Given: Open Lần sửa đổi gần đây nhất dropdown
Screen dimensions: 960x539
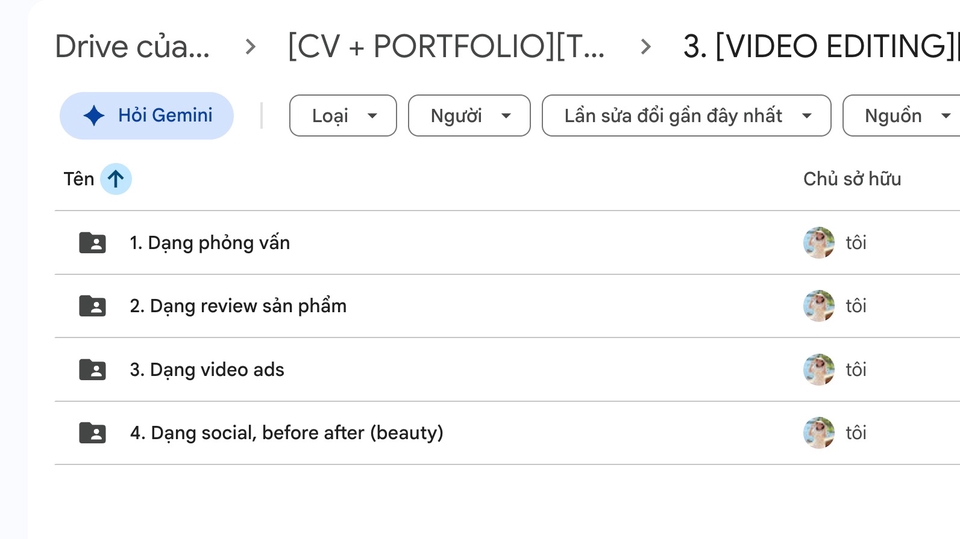Looking at the screenshot, I should point(686,115).
